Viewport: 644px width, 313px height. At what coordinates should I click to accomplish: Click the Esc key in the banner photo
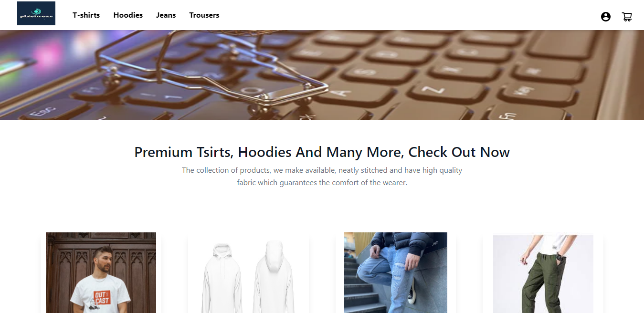(x=44, y=112)
